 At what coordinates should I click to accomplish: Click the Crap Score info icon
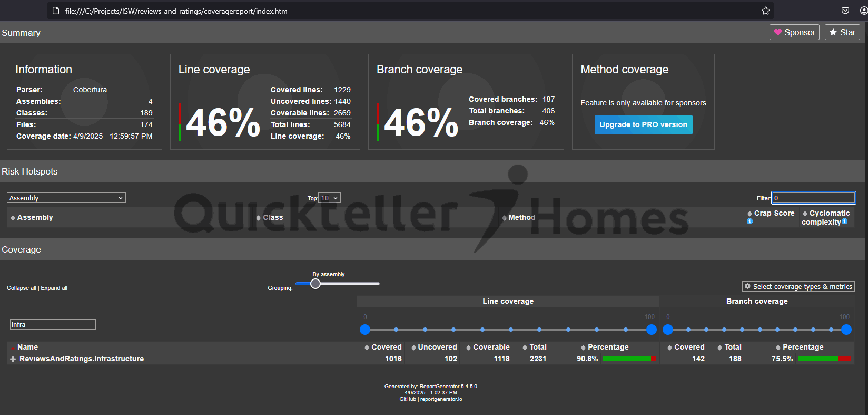tap(749, 221)
